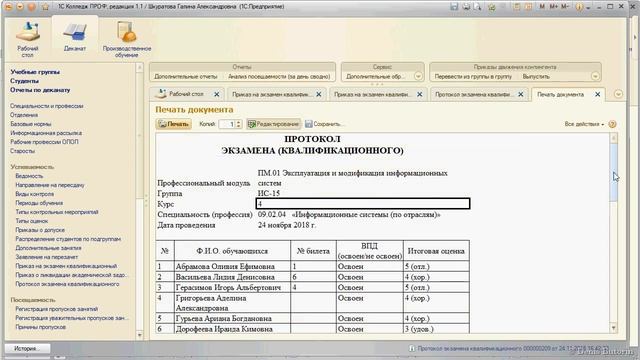
Task: Click the favorites star in title bar
Action: 45,7
